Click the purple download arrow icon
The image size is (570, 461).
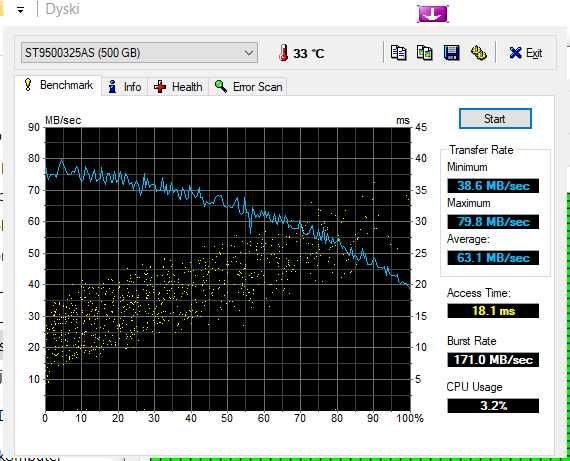pos(432,14)
